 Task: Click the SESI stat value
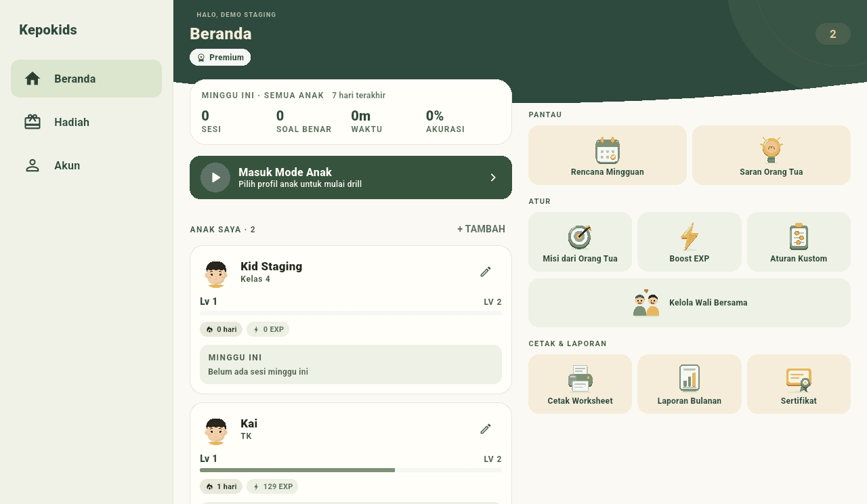205,116
